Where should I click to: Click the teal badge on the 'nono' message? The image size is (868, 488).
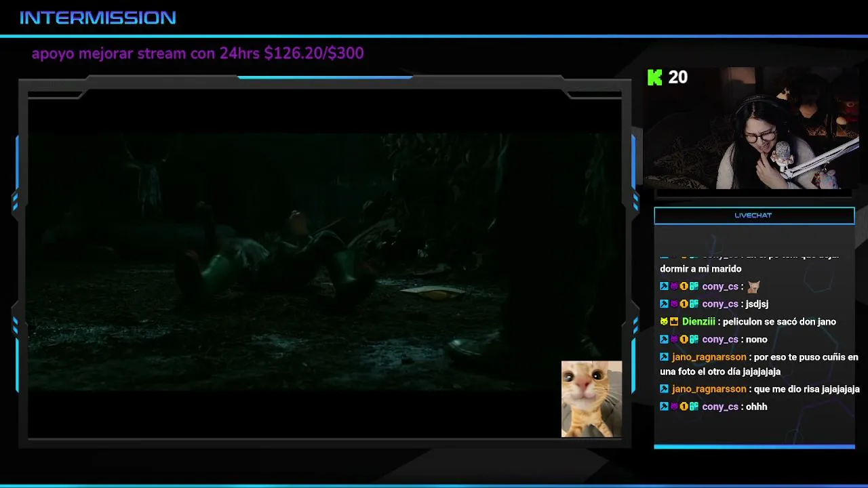click(x=694, y=340)
